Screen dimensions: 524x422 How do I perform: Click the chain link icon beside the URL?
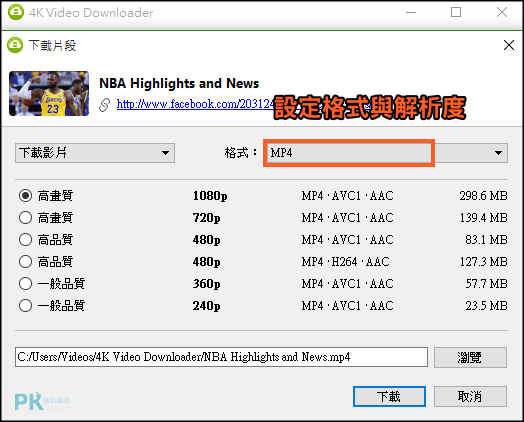(105, 105)
